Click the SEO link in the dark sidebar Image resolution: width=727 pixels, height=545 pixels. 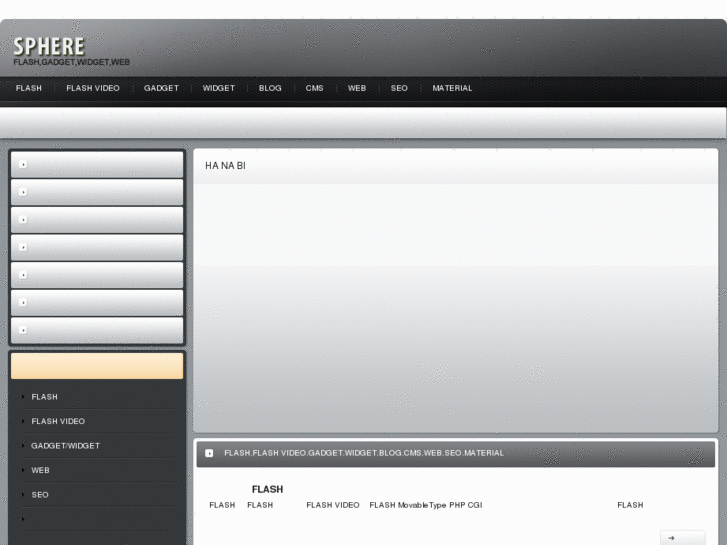(40, 495)
